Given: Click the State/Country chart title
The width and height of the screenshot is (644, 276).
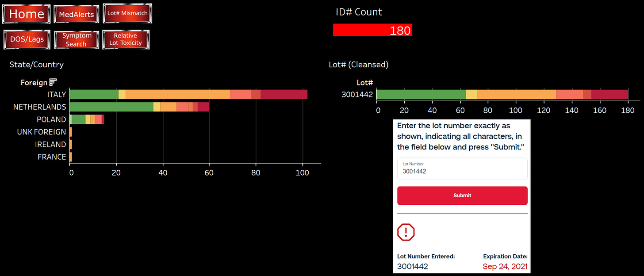Looking at the screenshot, I should (x=37, y=65).
